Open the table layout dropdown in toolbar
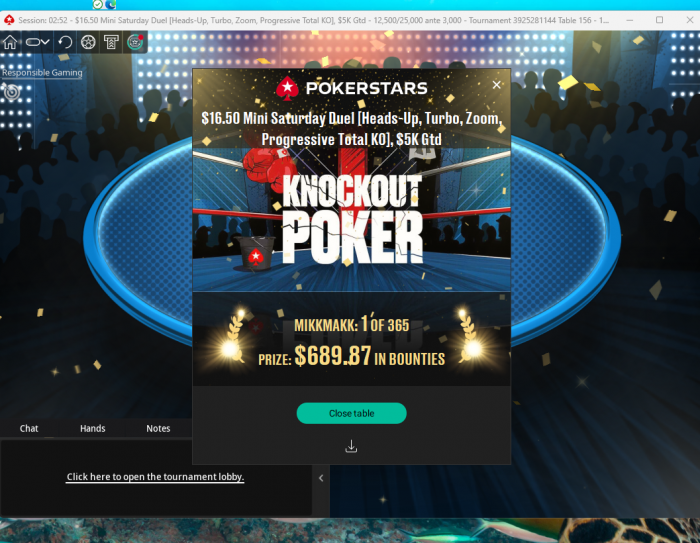700x543 pixels. coord(38,42)
